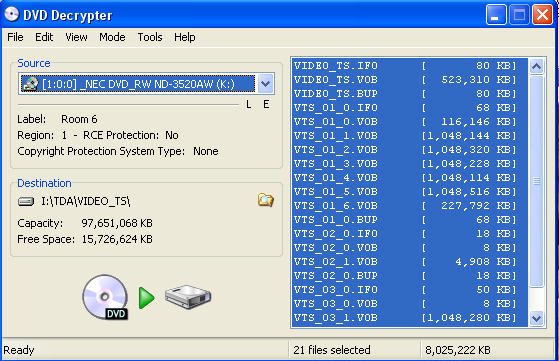Select VTS_01_5.VOB row
Image resolution: width=559 pixels, height=361 pixels.
(x=410, y=192)
